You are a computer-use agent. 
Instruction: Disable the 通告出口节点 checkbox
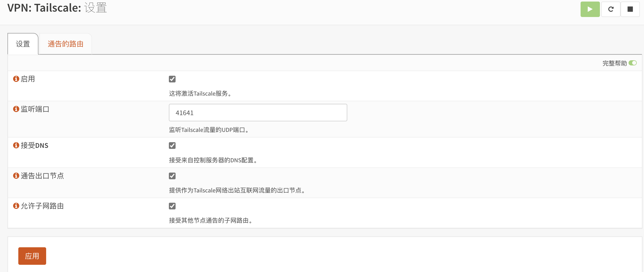pos(172,176)
